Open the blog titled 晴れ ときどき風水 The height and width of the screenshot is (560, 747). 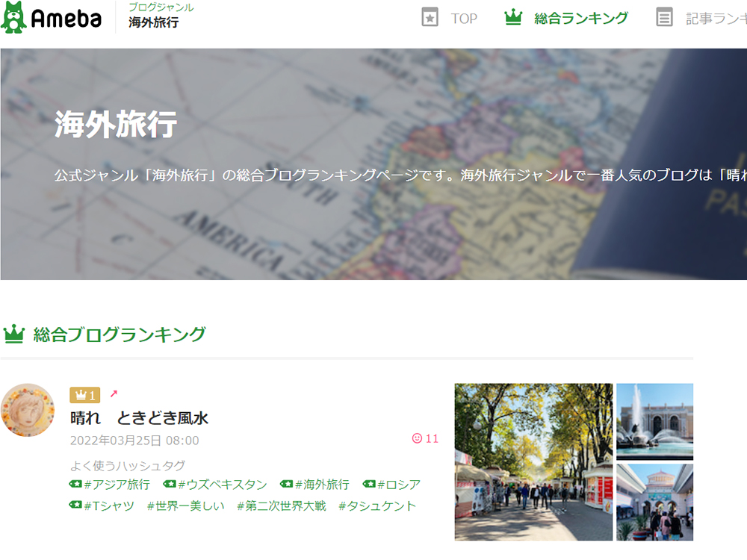click(139, 417)
